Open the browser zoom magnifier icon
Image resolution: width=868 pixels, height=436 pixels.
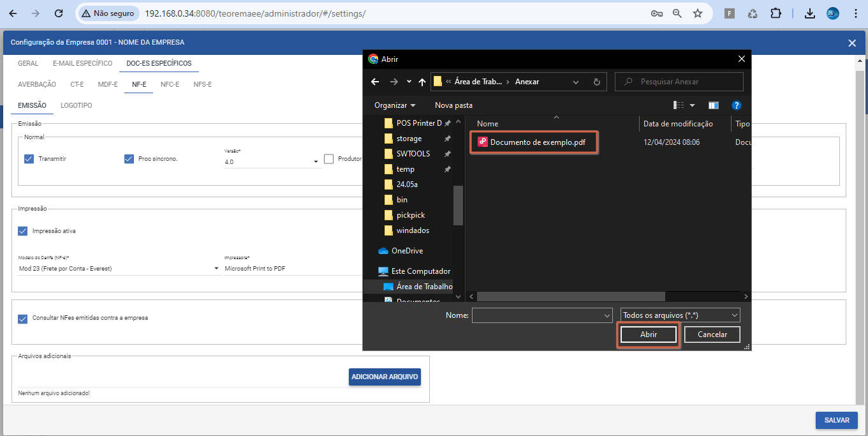coord(677,13)
